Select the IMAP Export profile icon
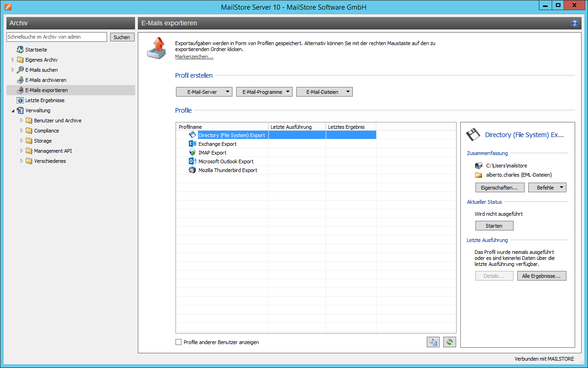This screenshot has width=588, height=368. (192, 152)
